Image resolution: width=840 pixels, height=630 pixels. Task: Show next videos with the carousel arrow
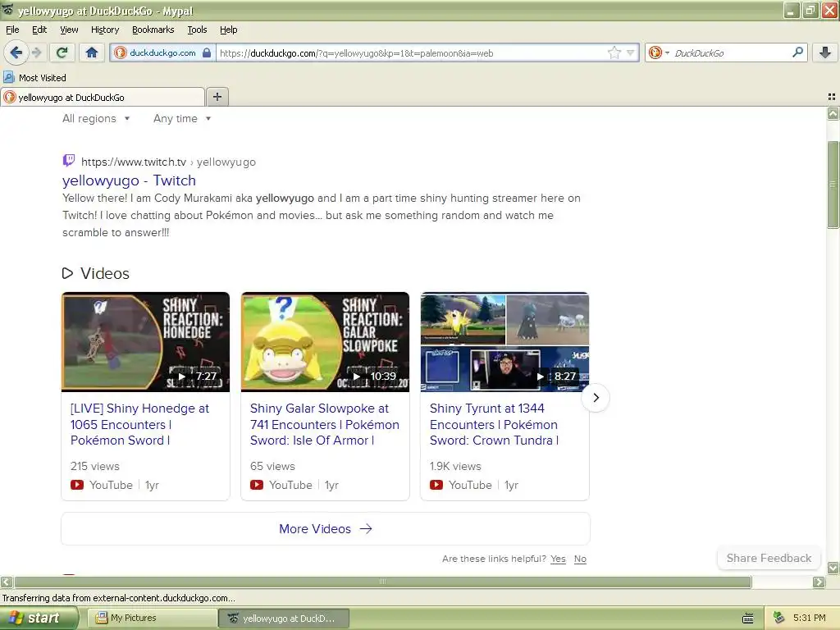coord(596,398)
